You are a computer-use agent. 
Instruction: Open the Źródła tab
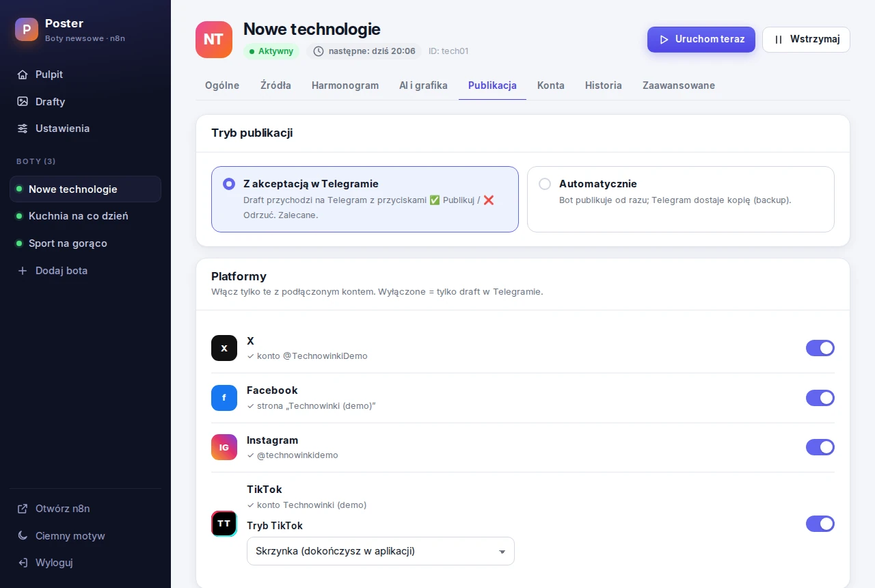coord(275,85)
